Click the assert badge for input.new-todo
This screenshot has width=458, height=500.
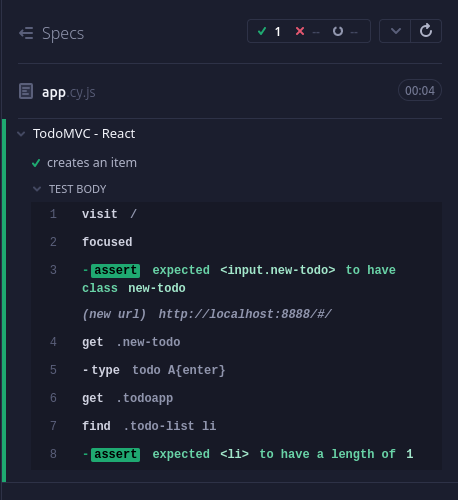[x=115, y=270]
